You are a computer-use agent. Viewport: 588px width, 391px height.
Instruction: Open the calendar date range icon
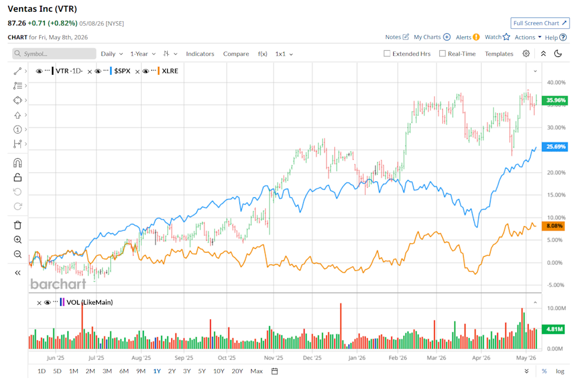[x=274, y=371]
